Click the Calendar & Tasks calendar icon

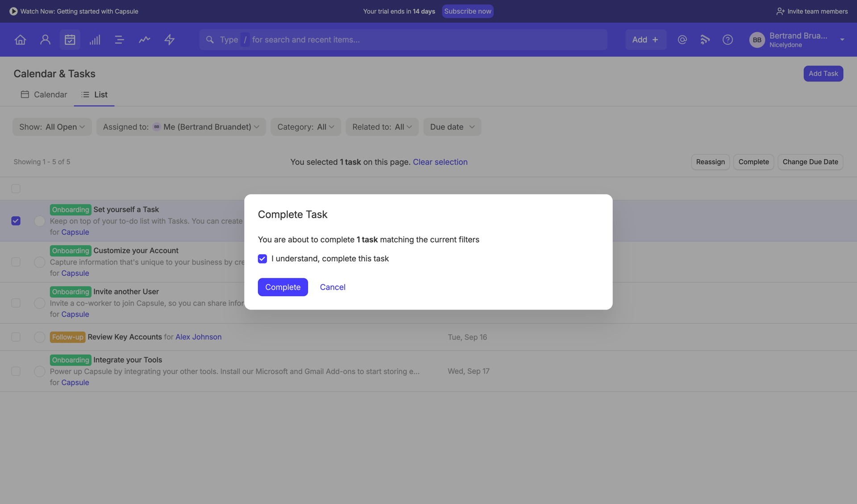click(70, 40)
